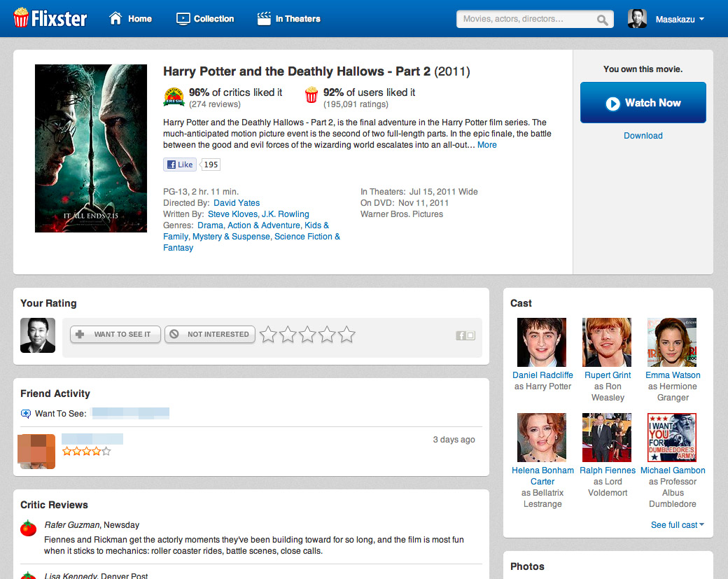Click the Flixster popcorn logo
The width and height of the screenshot is (728, 579).
(50, 18)
